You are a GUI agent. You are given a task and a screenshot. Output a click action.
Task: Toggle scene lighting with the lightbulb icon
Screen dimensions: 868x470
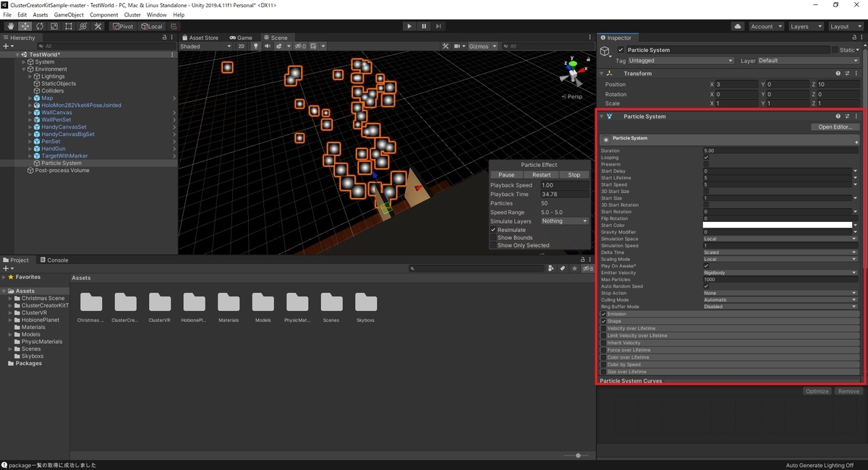point(255,46)
